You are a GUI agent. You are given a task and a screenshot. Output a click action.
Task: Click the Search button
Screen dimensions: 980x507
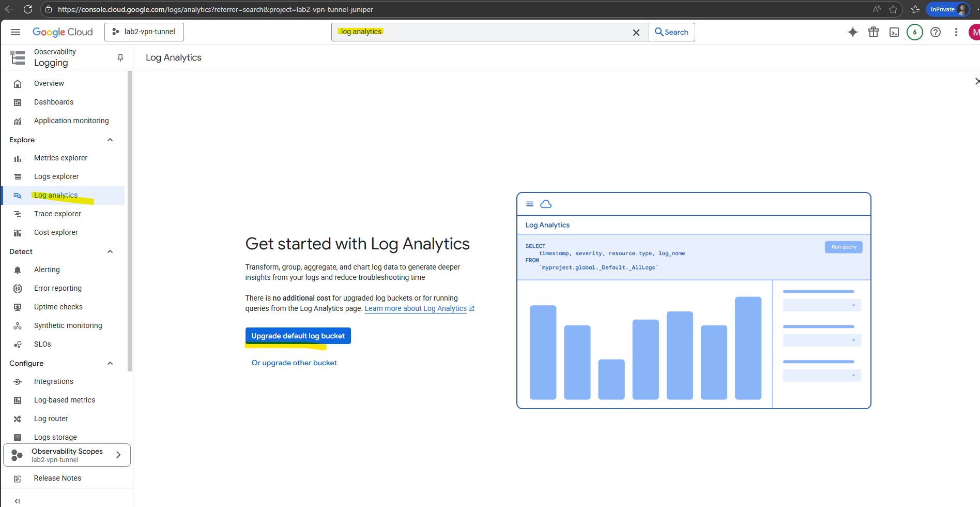(672, 32)
